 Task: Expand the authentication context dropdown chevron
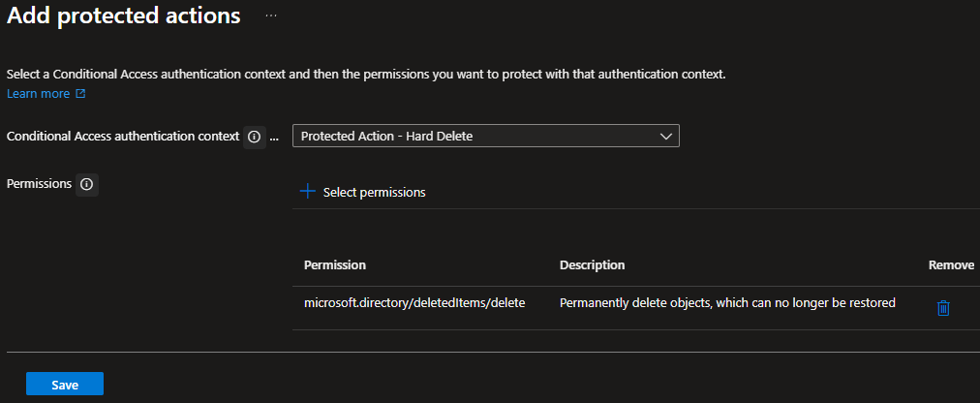[x=665, y=137]
